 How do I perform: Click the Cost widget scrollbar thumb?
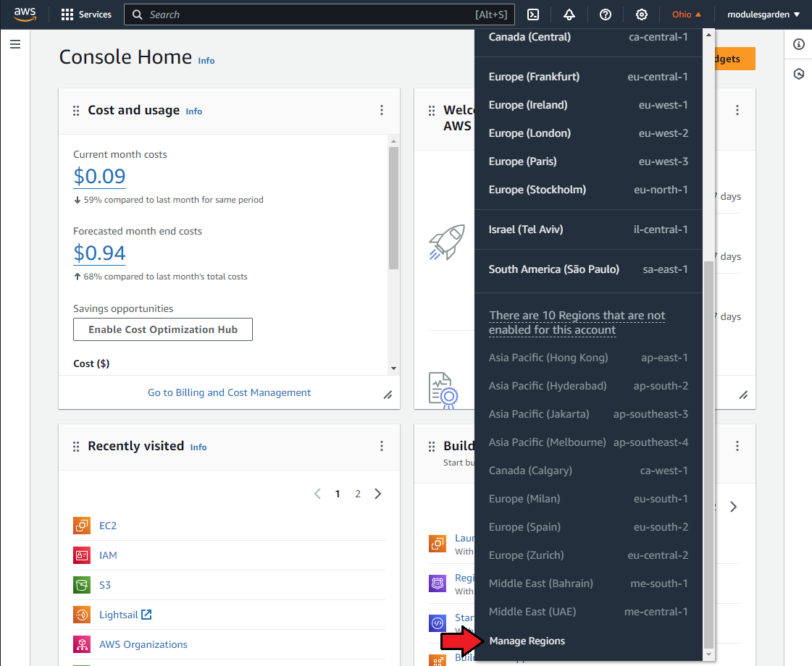click(x=393, y=208)
